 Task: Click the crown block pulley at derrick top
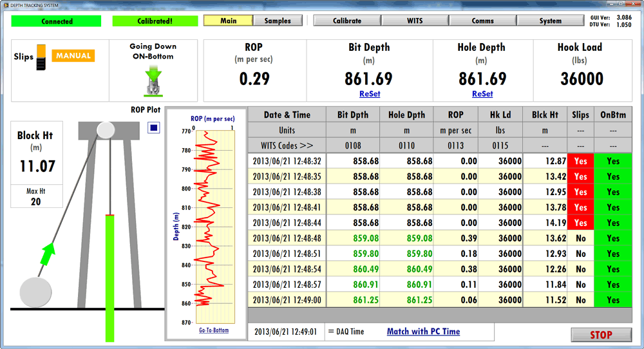[x=106, y=130]
